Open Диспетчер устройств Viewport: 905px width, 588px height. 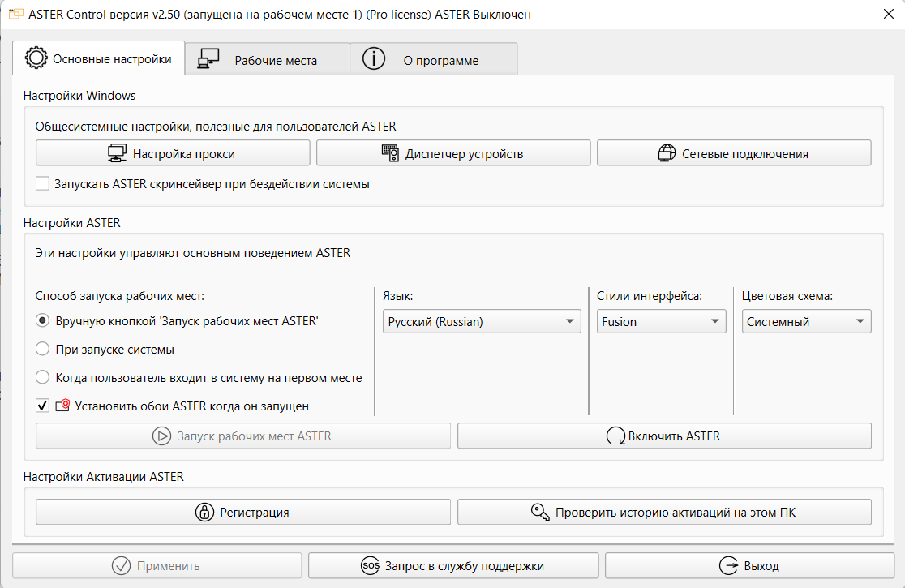pos(453,153)
